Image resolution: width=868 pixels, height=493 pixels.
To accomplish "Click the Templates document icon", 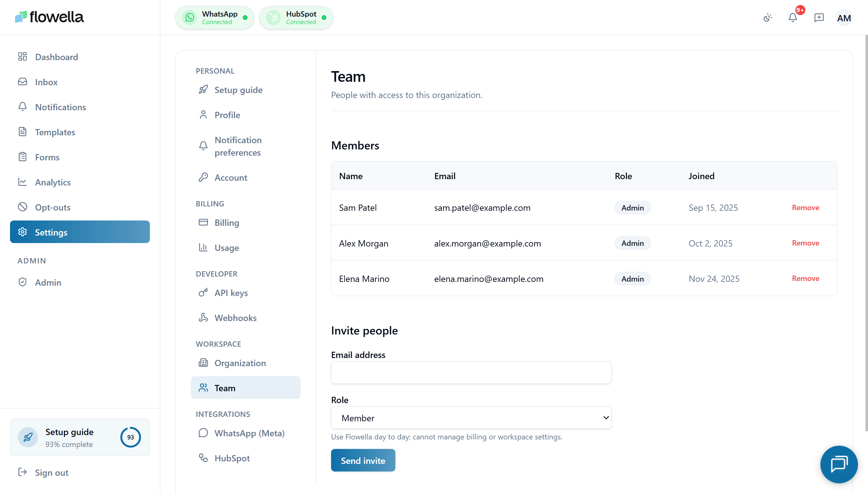I will pyautogui.click(x=22, y=132).
